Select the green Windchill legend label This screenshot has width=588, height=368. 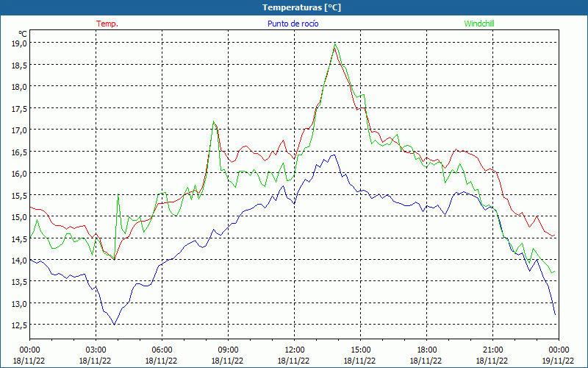click(479, 24)
